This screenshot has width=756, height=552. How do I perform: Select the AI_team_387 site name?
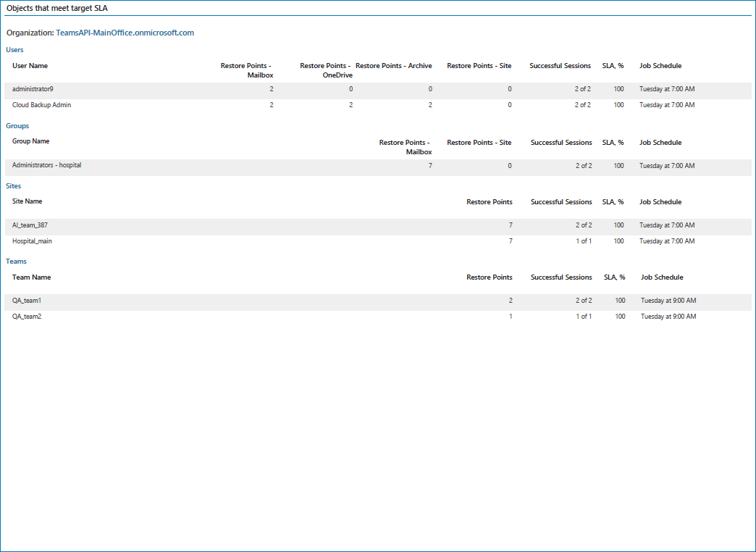tap(30, 225)
